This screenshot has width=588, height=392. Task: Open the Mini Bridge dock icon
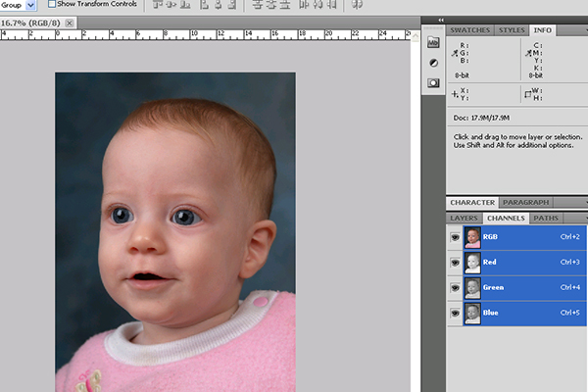[x=433, y=42]
